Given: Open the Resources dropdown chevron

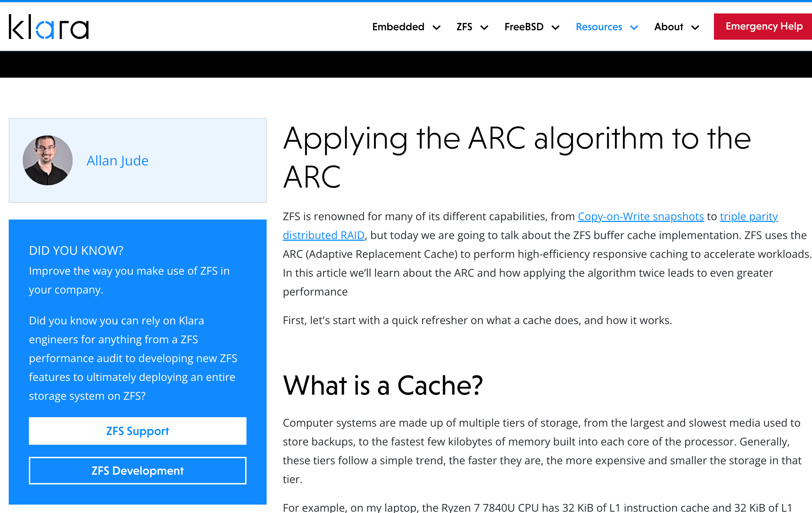Looking at the screenshot, I should pyautogui.click(x=634, y=28).
